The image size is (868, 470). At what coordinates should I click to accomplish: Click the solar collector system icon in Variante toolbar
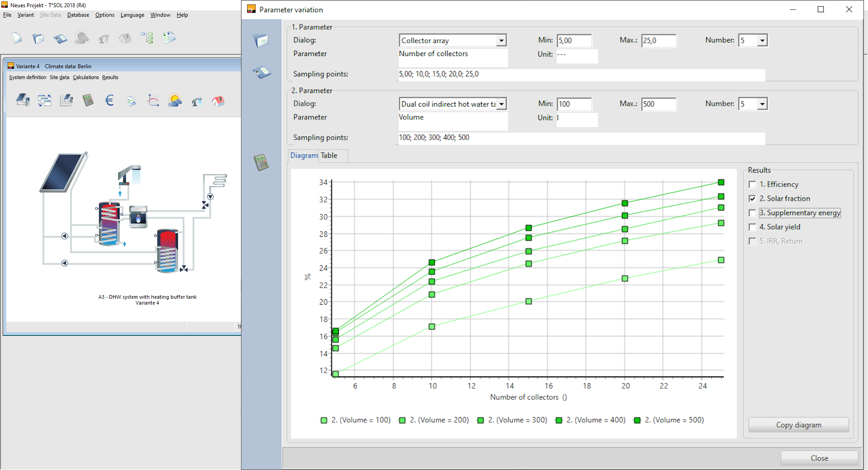(23, 100)
